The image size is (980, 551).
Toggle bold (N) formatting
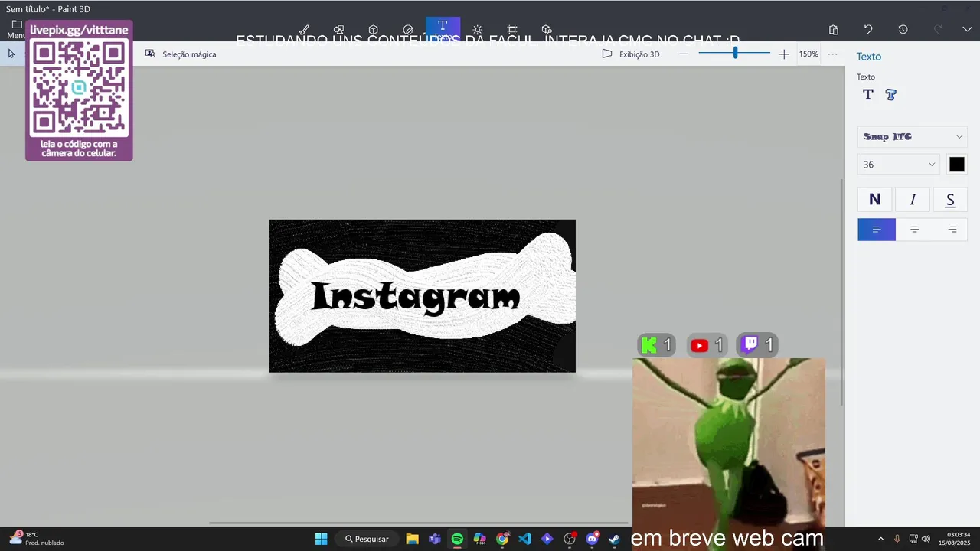(x=875, y=200)
